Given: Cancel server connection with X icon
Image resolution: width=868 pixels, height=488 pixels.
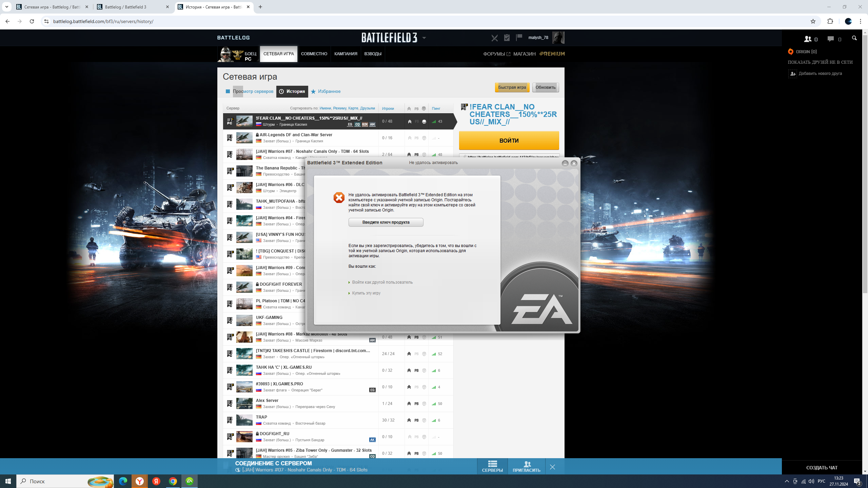Looking at the screenshot, I should pos(552,467).
